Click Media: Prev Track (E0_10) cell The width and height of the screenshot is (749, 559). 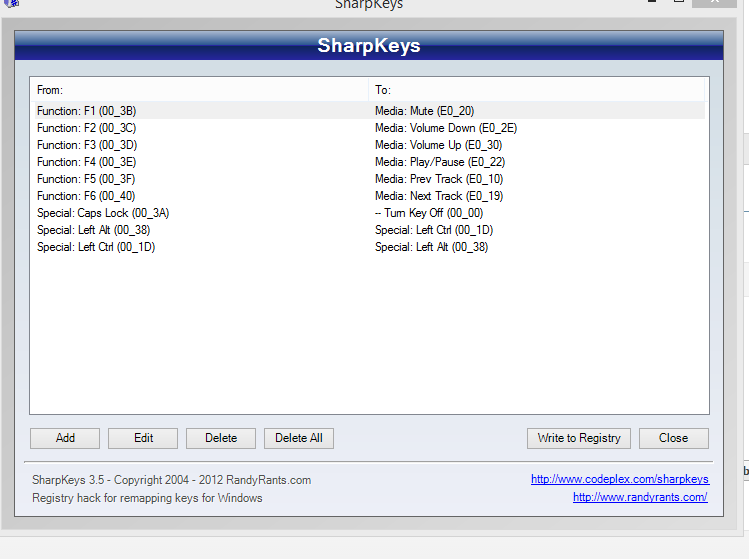(439, 179)
